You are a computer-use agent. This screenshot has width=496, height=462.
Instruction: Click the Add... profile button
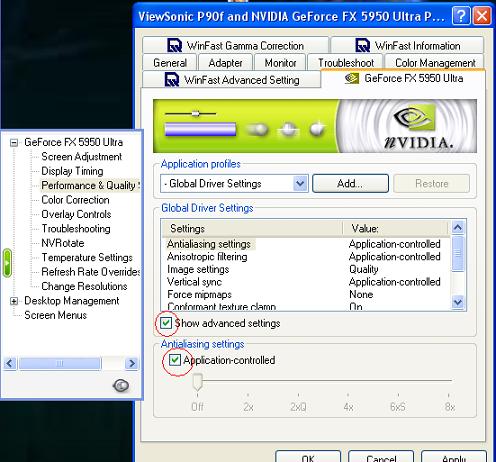(350, 183)
